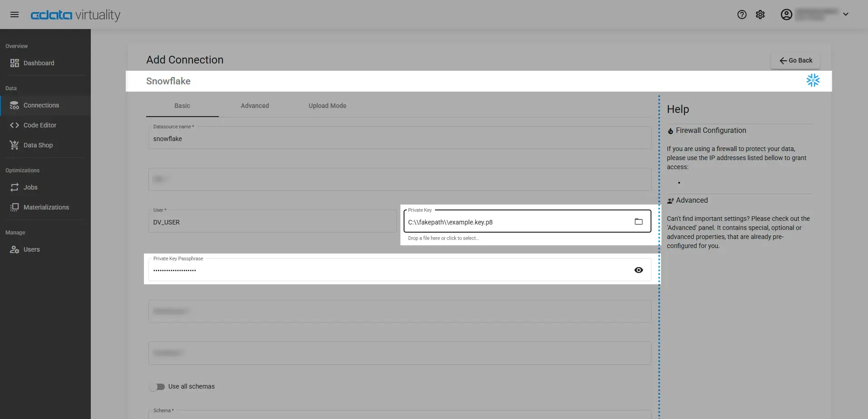This screenshot has height=419, width=868.
Task: Click the Private Key file field
Action: (527, 221)
